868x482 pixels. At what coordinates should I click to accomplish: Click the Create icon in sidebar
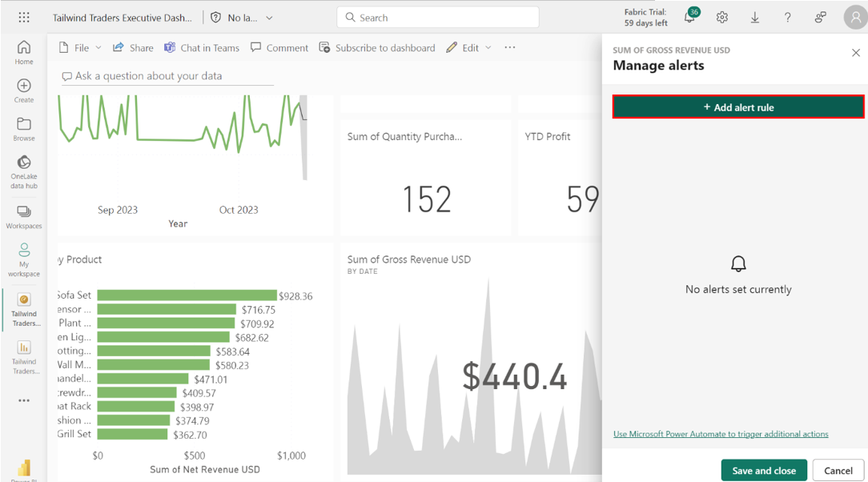(x=24, y=91)
